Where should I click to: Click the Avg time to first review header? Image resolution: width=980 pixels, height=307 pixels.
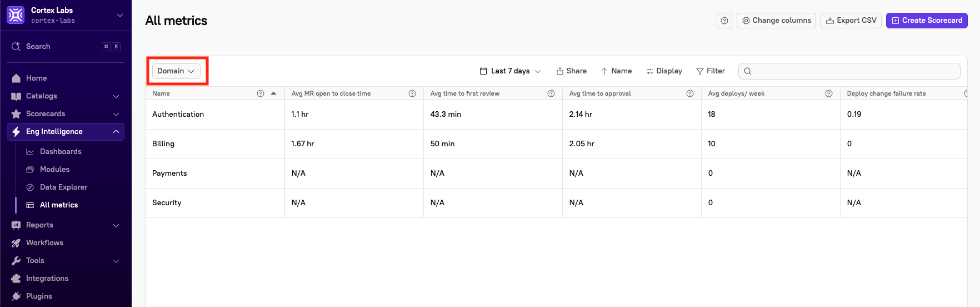tap(465, 93)
